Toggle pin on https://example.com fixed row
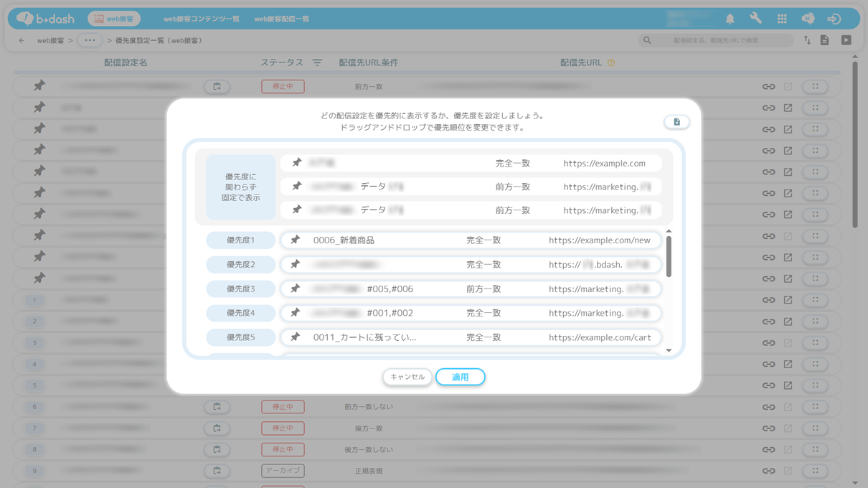The height and width of the screenshot is (488, 868). pos(296,164)
